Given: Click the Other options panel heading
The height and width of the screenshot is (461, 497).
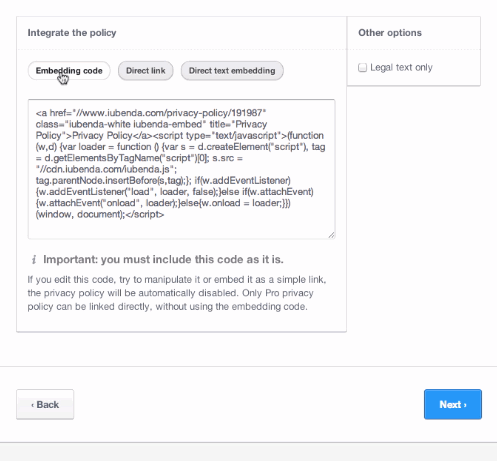Looking at the screenshot, I should tap(390, 33).
